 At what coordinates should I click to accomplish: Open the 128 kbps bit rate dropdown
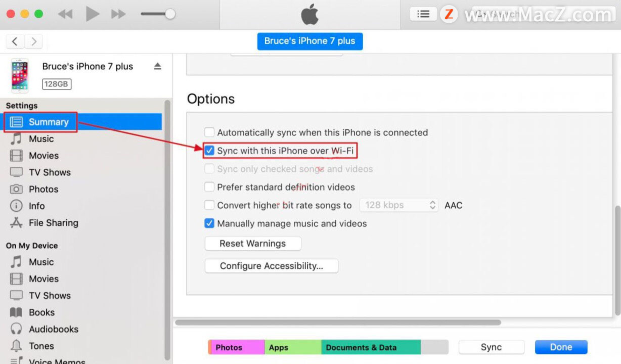point(399,205)
